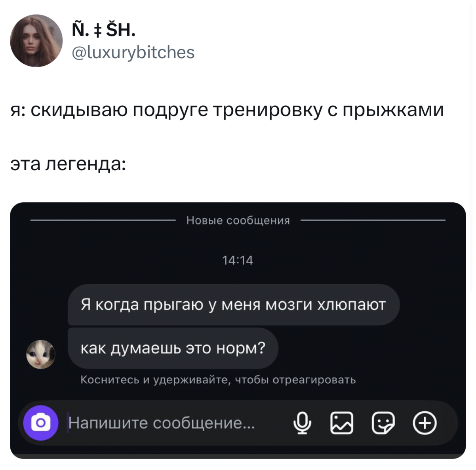Image resolution: width=476 pixels, height=470 pixels.
Task: Tap the plus circle icon
Action: tap(425, 423)
